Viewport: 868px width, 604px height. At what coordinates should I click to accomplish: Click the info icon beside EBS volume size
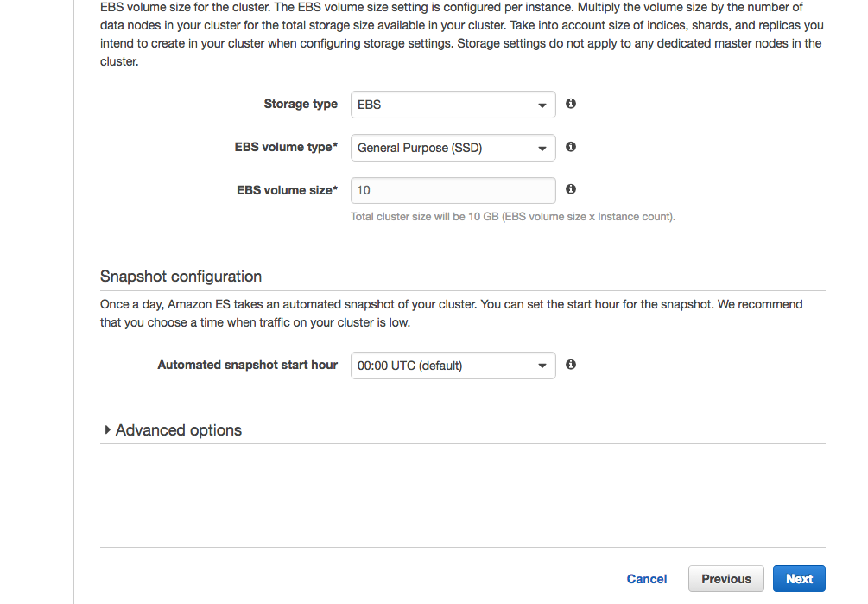571,189
